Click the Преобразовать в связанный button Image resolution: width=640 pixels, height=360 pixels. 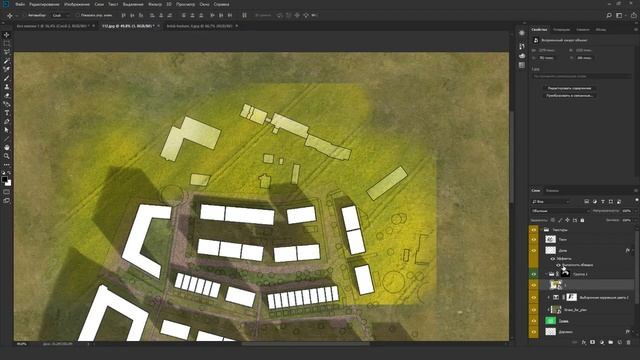pyautogui.click(x=569, y=96)
